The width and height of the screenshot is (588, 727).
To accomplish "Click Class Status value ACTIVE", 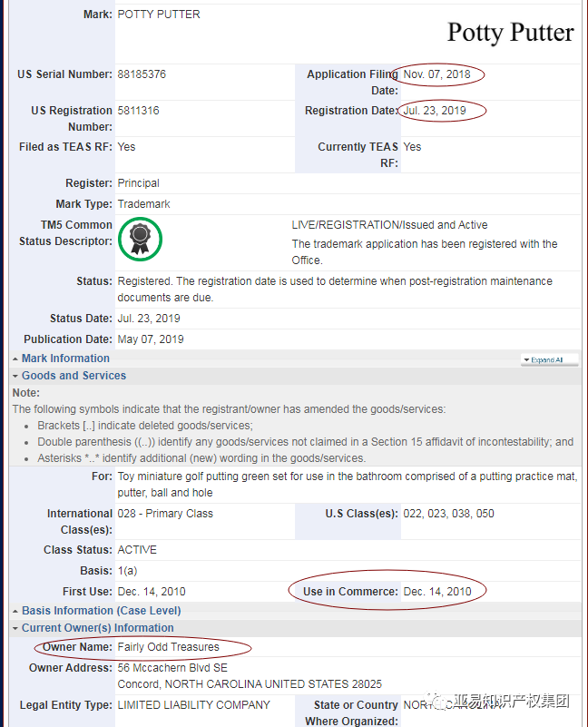I will tap(137, 550).
